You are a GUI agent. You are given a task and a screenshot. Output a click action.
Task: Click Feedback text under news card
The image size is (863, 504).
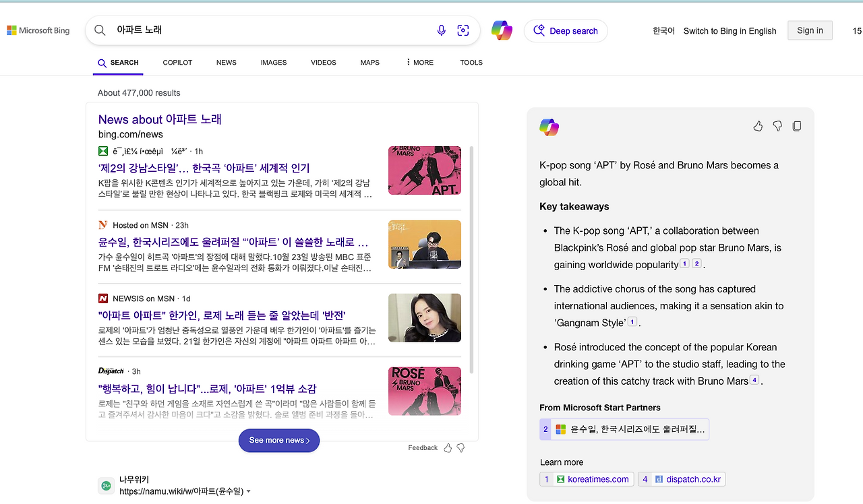click(x=423, y=448)
